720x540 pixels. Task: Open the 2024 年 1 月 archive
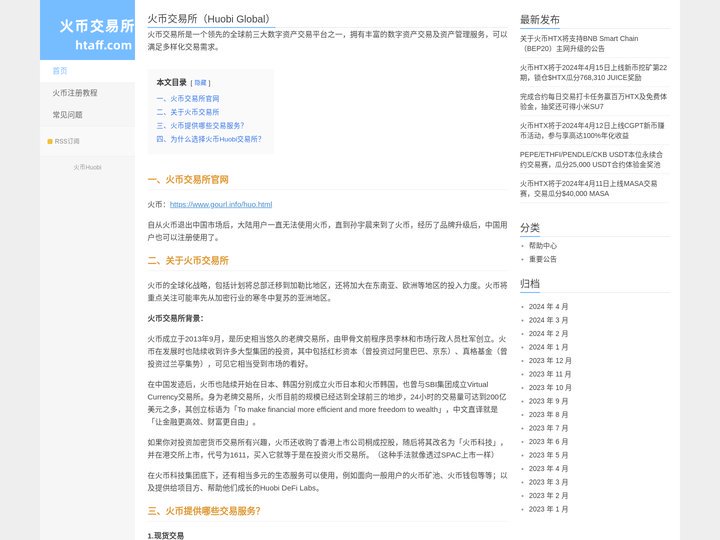[548, 347]
